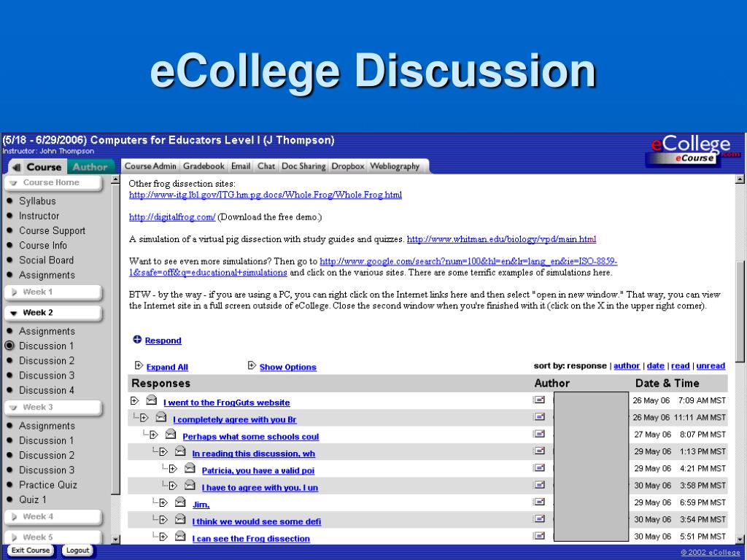Expand thread 'Perhaps what some schools coul'
747x560 pixels.
[x=153, y=435]
